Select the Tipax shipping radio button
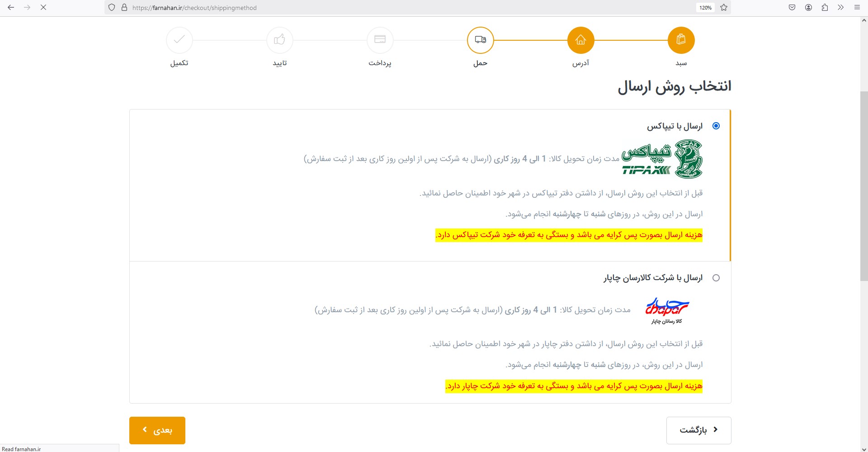The height and width of the screenshot is (452, 868). 716,126
